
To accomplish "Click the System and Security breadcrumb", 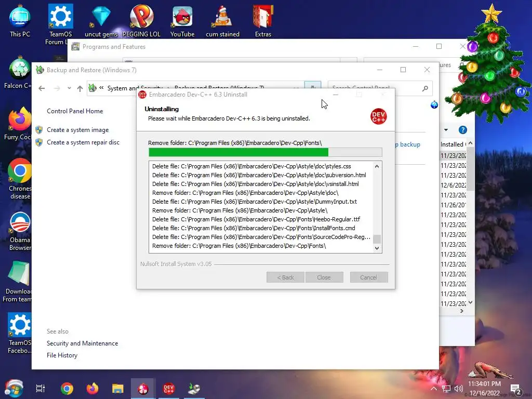I will (x=135, y=88).
